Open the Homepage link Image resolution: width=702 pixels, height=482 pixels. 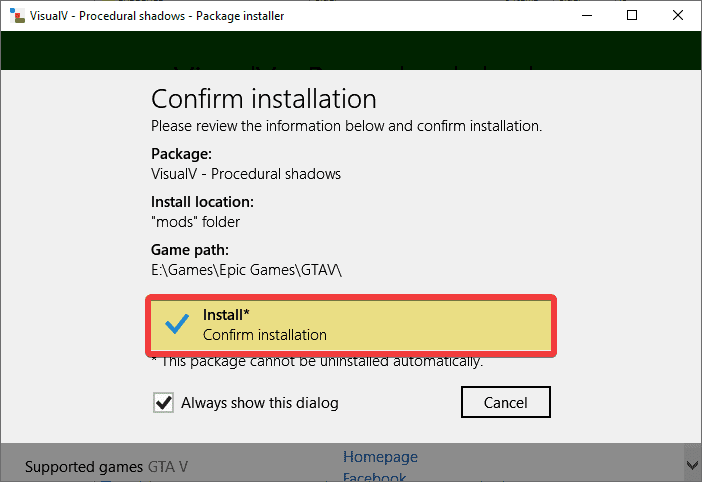380,457
